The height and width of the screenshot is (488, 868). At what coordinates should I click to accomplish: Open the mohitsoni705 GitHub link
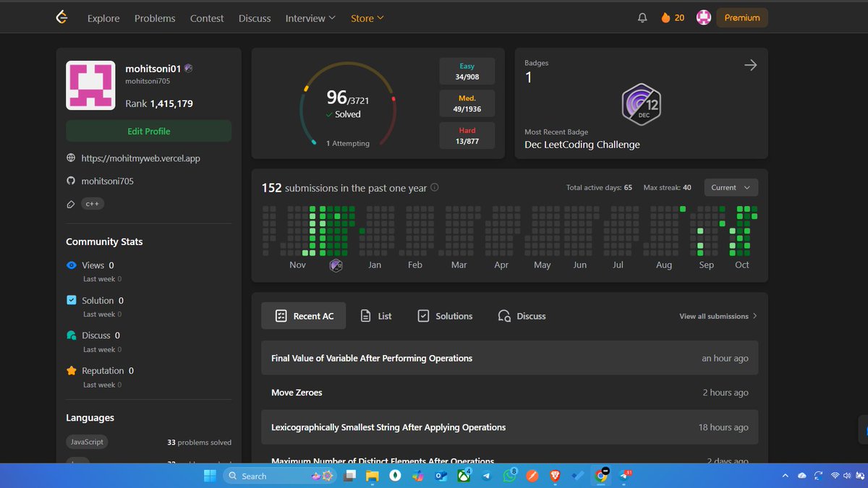[x=107, y=181]
